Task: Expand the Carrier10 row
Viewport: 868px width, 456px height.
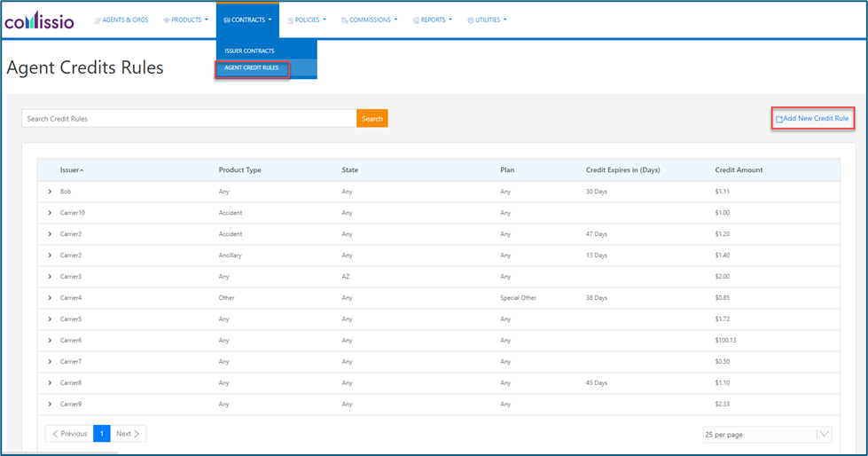Action: (x=50, y=213)
